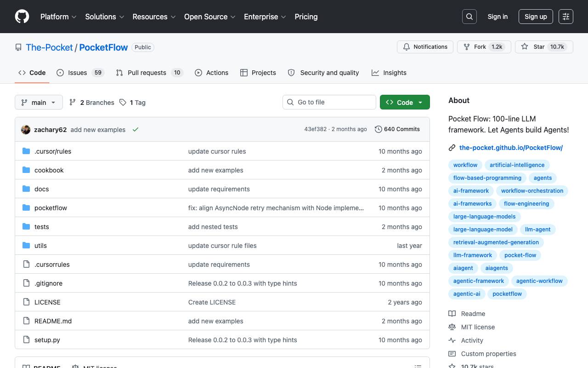
Task: Click the LICENSE file icon
Action: (26, 302)
